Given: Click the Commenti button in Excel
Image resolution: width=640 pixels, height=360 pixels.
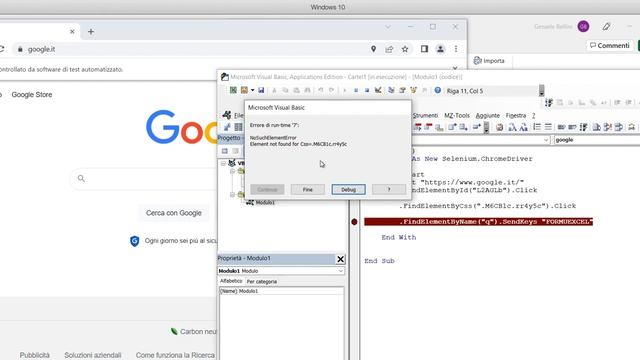Looking at the screenshot, I should coord(610,45).
